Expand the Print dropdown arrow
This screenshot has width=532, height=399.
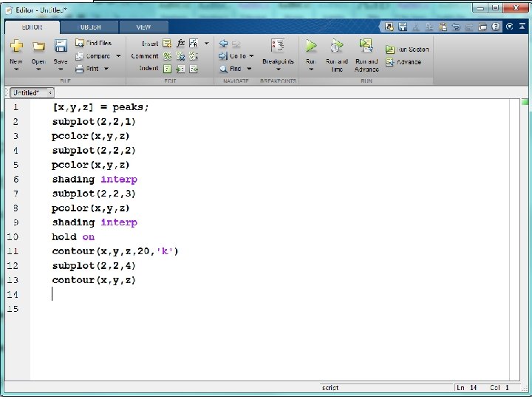(106, 69)
